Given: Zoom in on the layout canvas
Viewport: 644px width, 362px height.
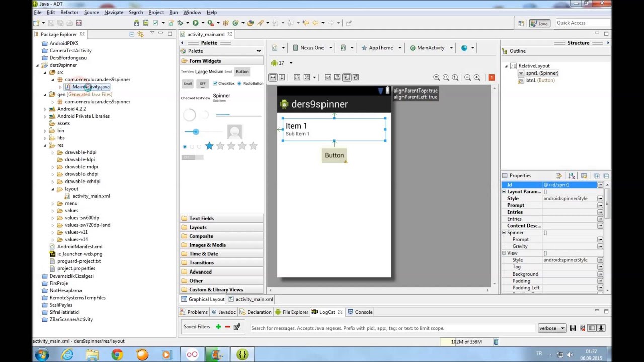Looking at the screenshot, I should [x=477, y=77].
